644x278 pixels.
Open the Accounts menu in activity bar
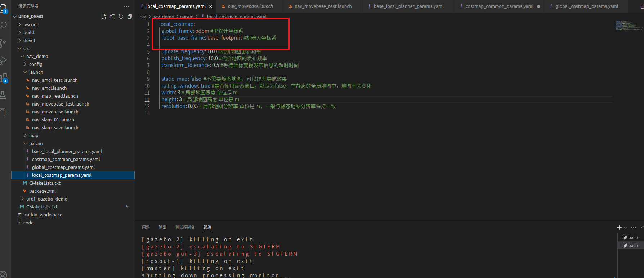coord(3,274)
